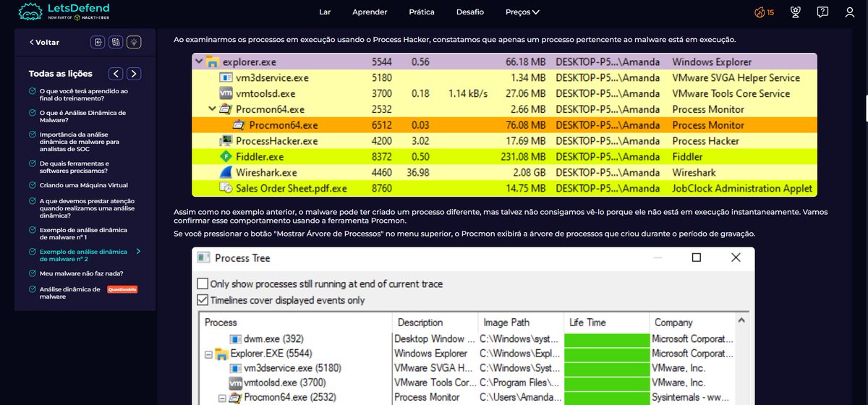
Task: Click the Process Tree window title icon
Action: click(x=203, y=258)
